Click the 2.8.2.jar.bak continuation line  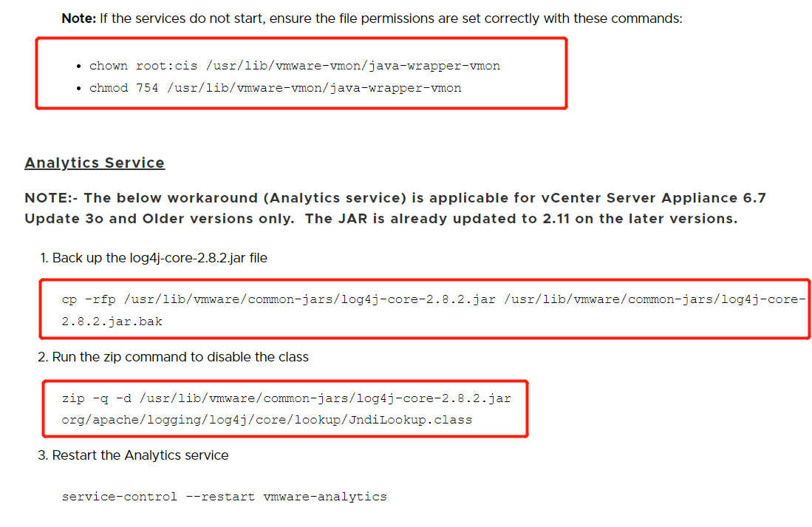point(112,322)
